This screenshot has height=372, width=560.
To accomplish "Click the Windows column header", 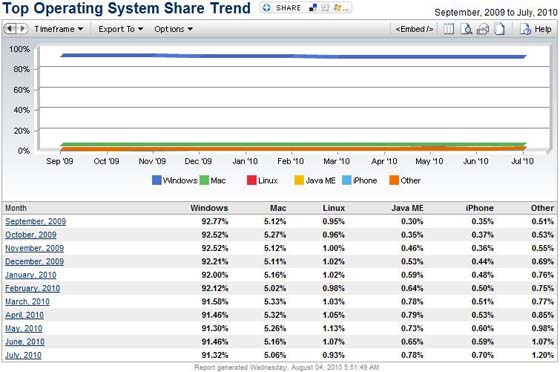I will tap(209, 208).
